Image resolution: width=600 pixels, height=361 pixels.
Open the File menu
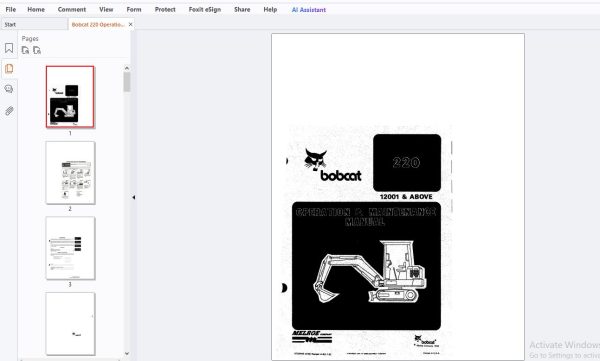tap(11, 9)
